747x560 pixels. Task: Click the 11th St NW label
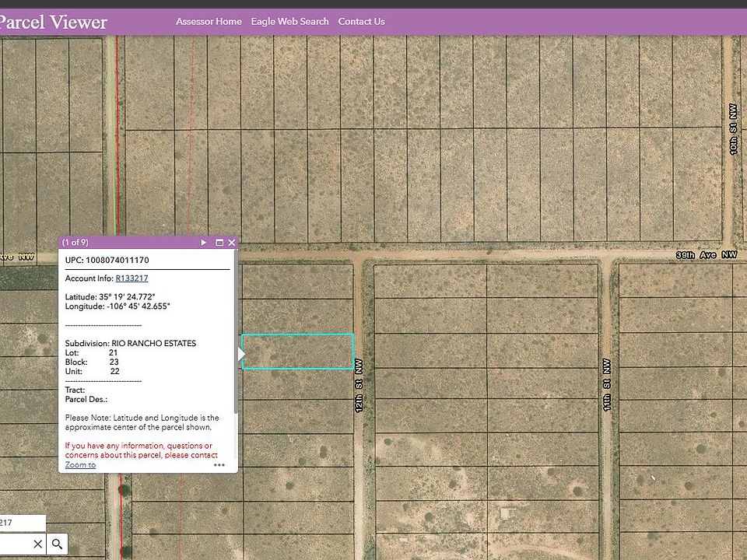coord(606,385)
